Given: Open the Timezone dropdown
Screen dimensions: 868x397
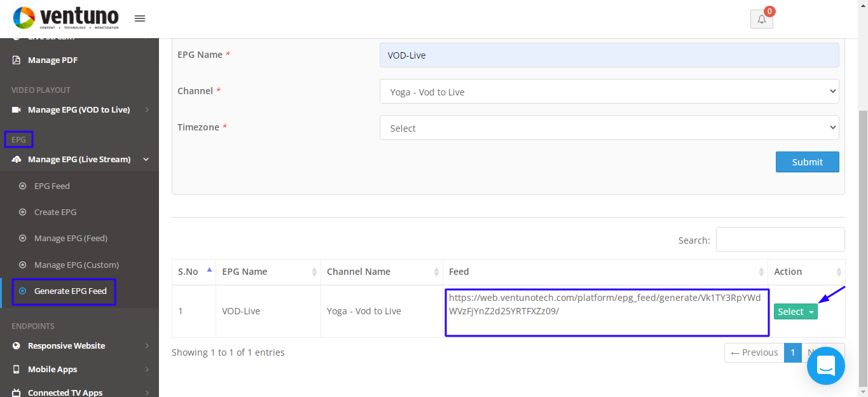Looking at the screenshot, I should (x=609, y=128).
